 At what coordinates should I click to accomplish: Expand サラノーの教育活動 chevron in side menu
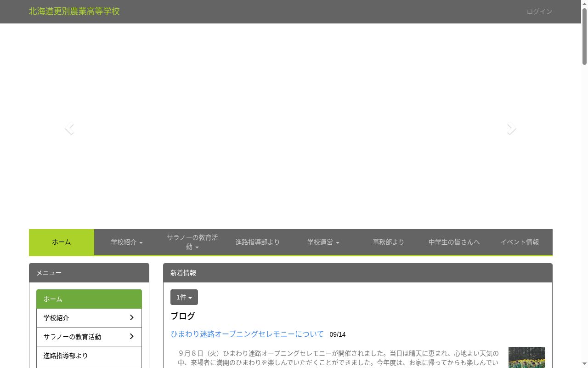click(x=131, y=337)
